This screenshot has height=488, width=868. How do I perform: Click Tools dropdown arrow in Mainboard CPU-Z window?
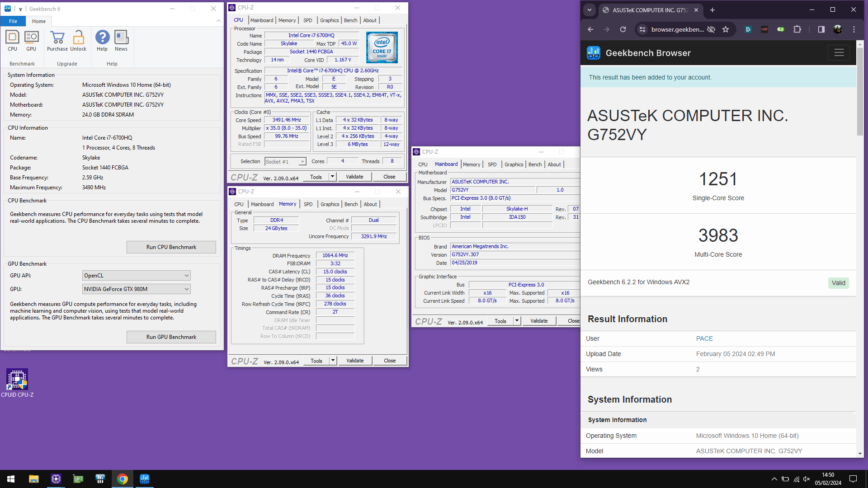point(517,321)
